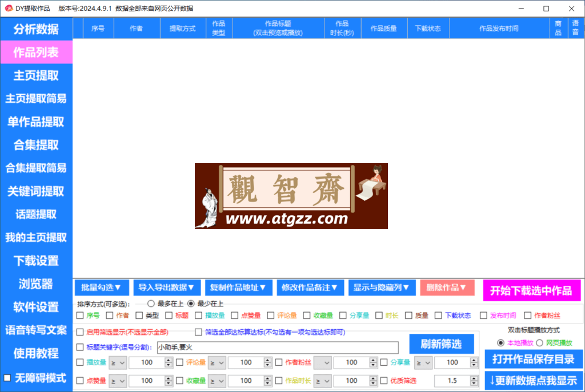The image size is (585, 392).
Task: Click the 刷新筛选 button
Action: (442, 344)
